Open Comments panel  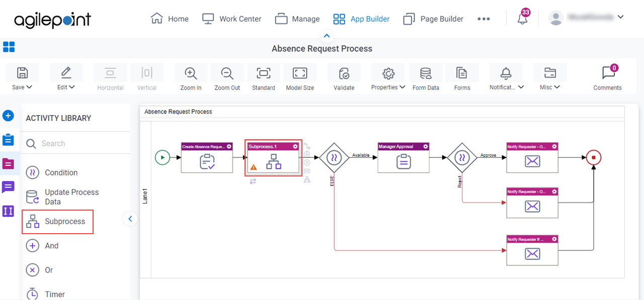click(x=607, y=78)
